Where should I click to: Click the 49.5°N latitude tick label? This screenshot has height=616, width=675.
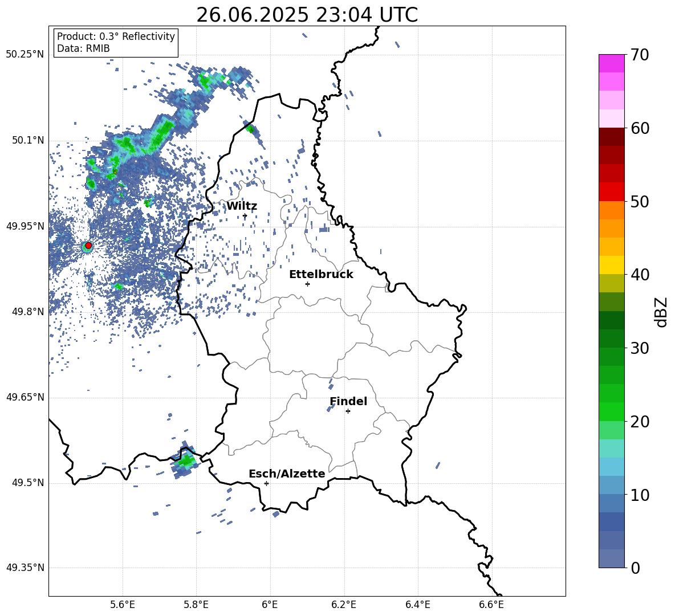[28, 483]
